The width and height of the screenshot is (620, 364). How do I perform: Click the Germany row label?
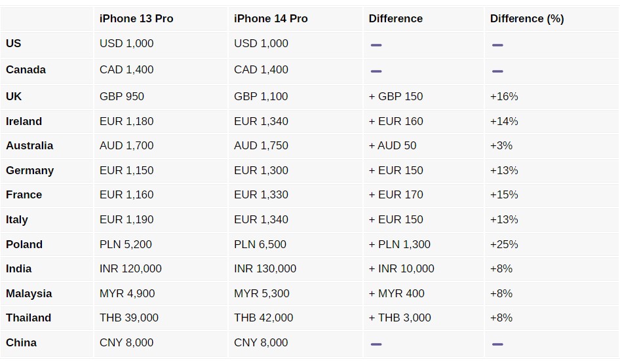(29, 170)
